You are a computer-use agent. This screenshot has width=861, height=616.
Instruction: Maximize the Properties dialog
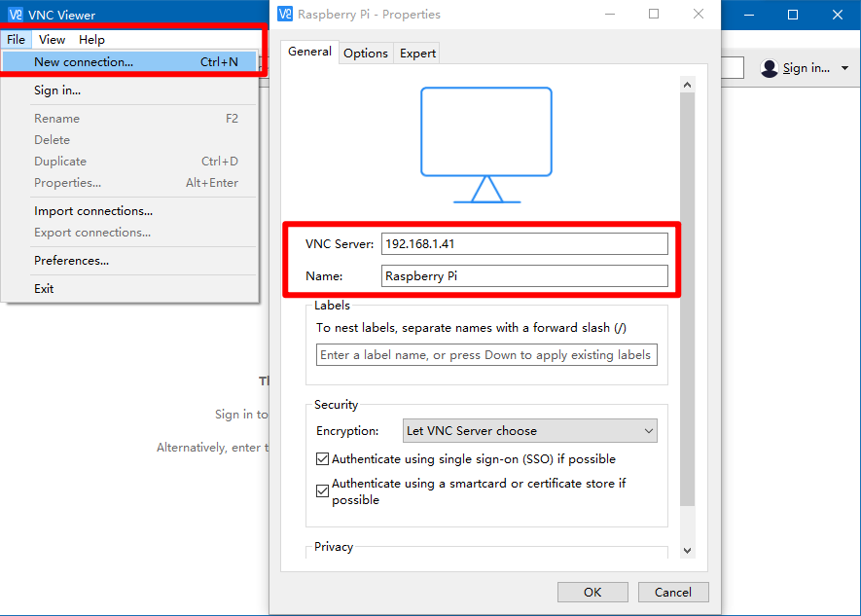[654, 14]
